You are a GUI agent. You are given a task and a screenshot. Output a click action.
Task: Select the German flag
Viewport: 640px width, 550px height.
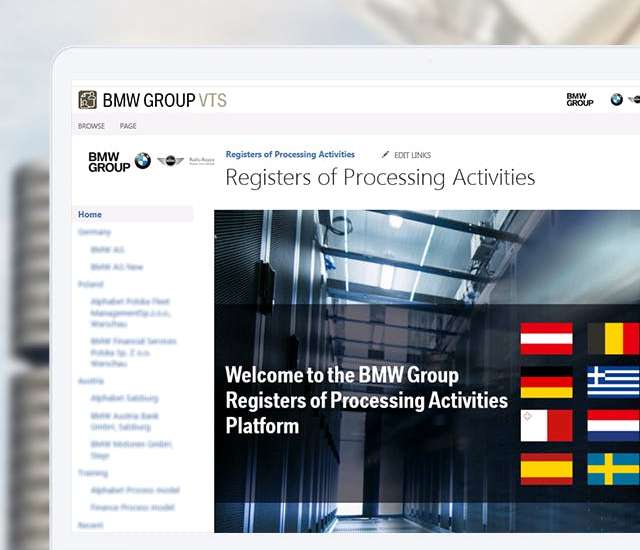pyautogui.click(x=546, y=382)
